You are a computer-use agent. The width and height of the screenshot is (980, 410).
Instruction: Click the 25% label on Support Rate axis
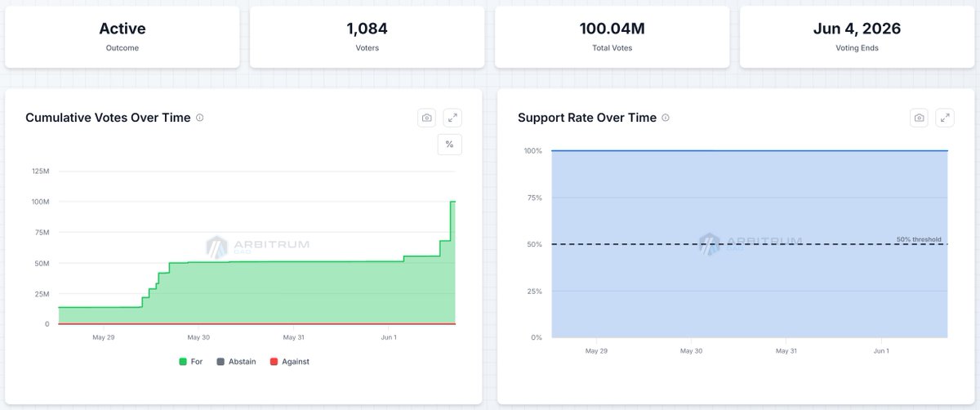pos(535,291)
